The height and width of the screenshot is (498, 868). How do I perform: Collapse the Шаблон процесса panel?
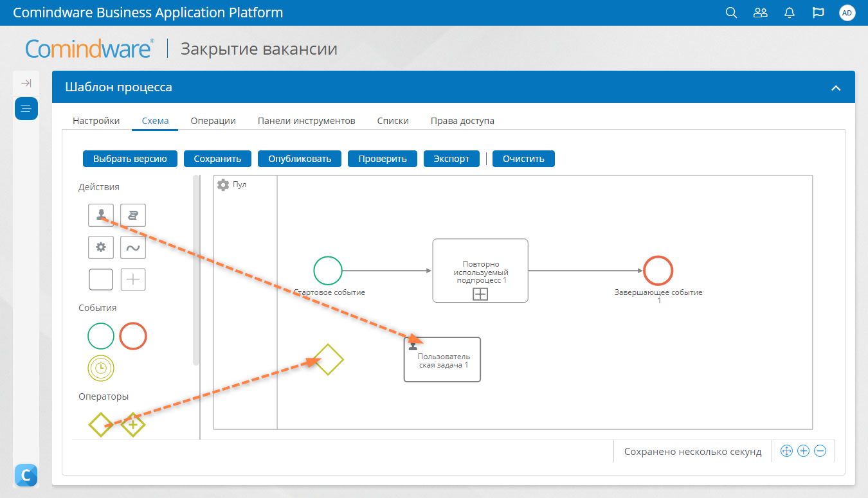[836, 88]
